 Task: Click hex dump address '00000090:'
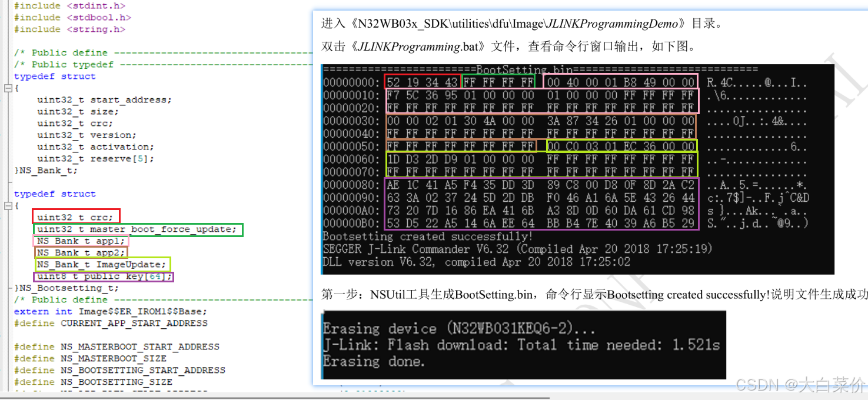(x=352, y=198)
